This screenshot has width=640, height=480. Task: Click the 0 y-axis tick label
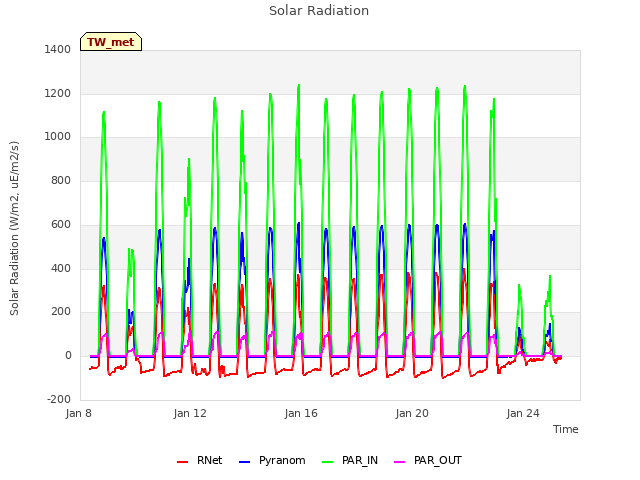click(68, 356)
